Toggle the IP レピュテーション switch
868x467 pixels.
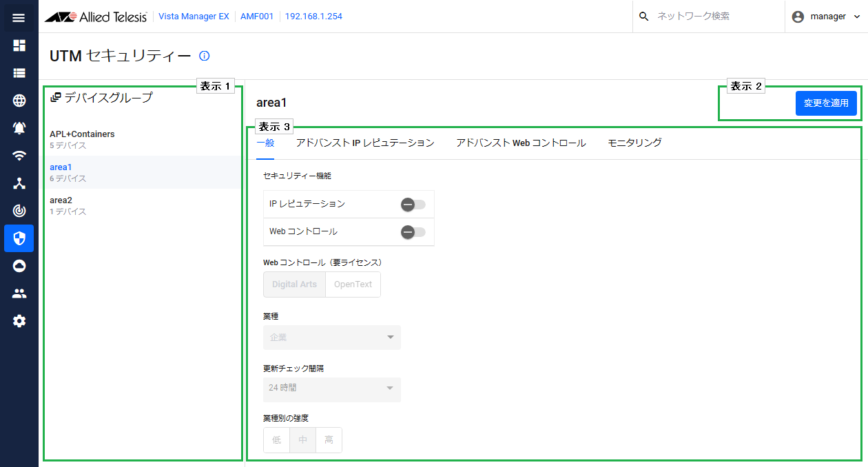(x=413, y=205)
